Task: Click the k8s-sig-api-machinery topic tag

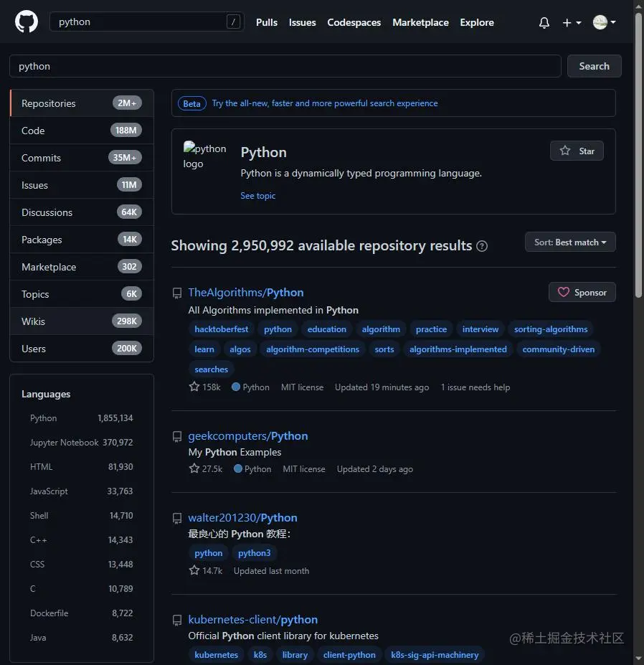Action: coord(435,655)
